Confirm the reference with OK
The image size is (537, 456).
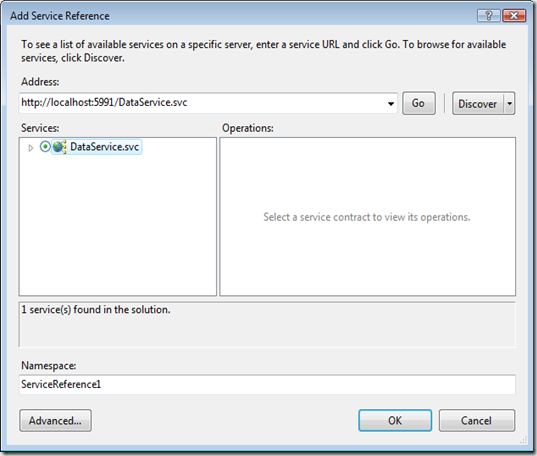coord(395,420)
